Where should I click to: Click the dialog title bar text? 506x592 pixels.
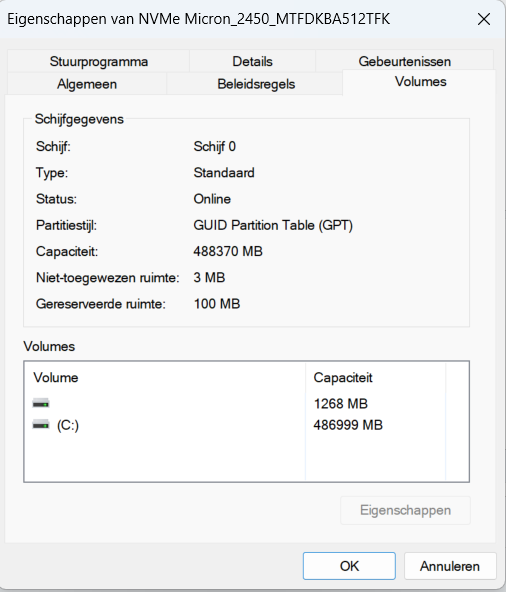click(199, 19)
